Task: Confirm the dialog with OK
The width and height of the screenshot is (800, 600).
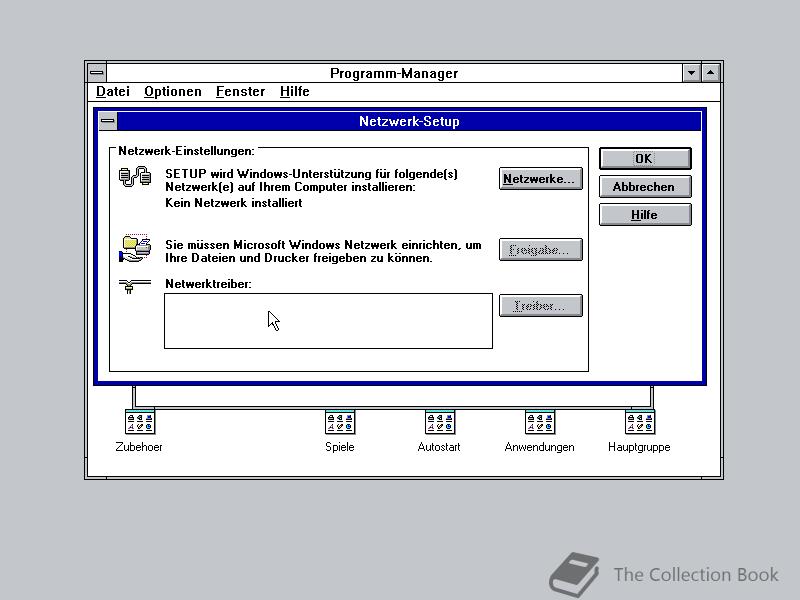Action: [645, 159]
